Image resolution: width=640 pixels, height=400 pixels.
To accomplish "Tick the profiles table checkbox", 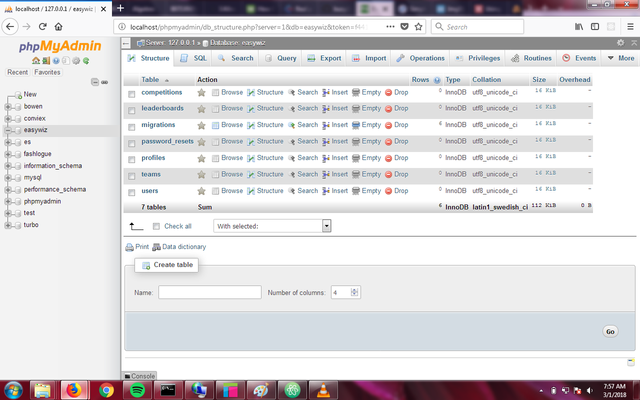I will pyautogui.click(x=131, y=160).
